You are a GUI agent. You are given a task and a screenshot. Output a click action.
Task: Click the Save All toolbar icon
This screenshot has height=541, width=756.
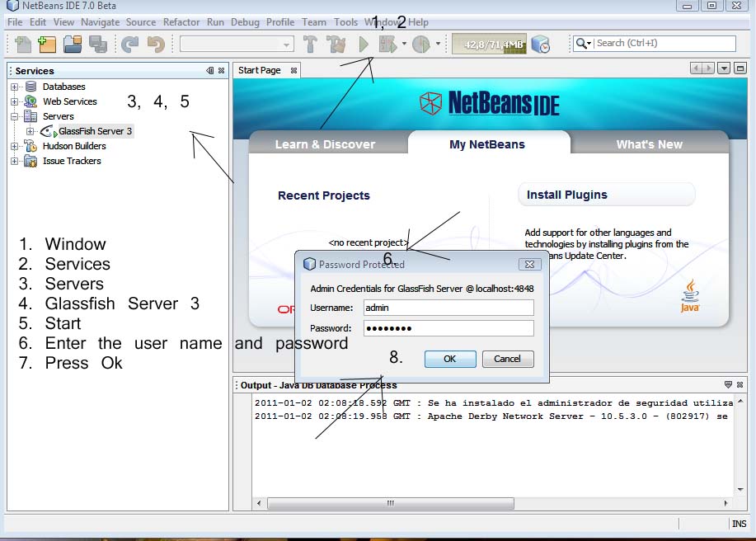click(x=98, y=45)
